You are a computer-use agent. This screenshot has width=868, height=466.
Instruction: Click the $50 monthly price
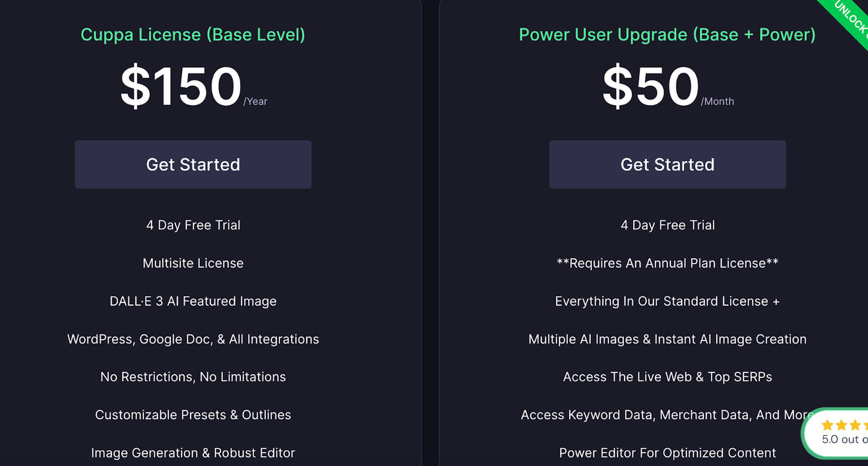[x=652, y=87]
